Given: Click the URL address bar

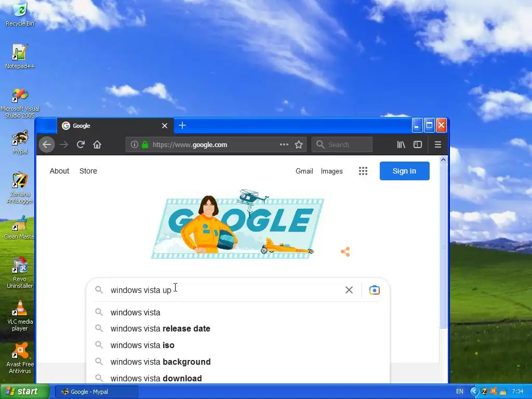Looking at the screenshot, I should [x=216, y=145].
